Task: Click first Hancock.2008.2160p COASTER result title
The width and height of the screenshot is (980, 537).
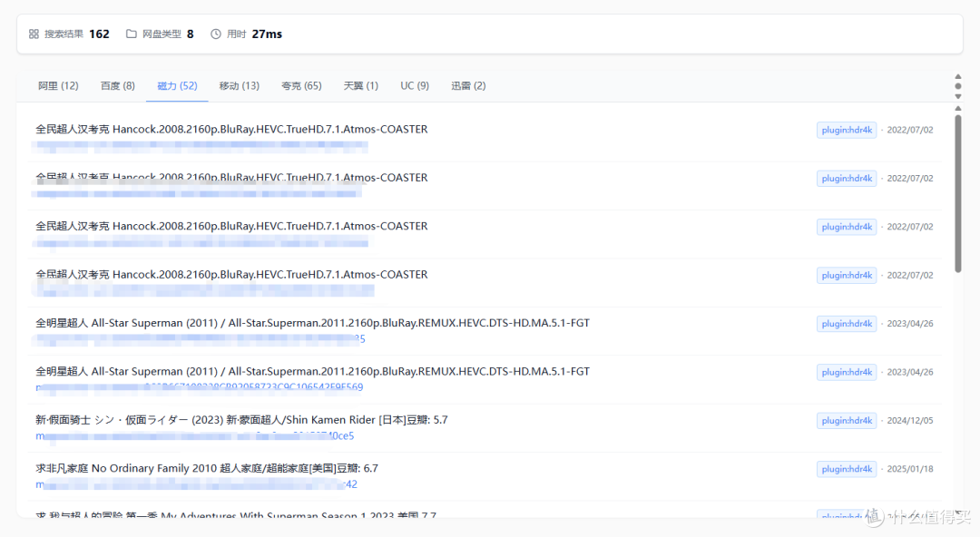Action: 231,130
